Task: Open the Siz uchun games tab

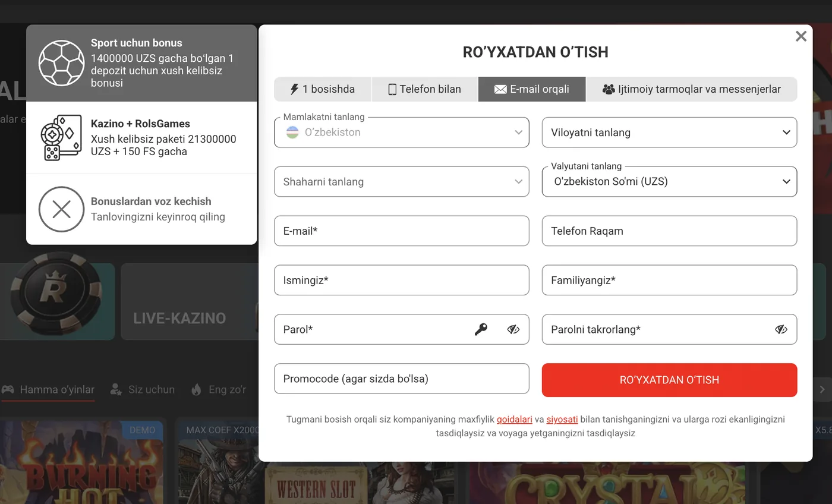Action: pyautogui.click(x=143, y=390)
